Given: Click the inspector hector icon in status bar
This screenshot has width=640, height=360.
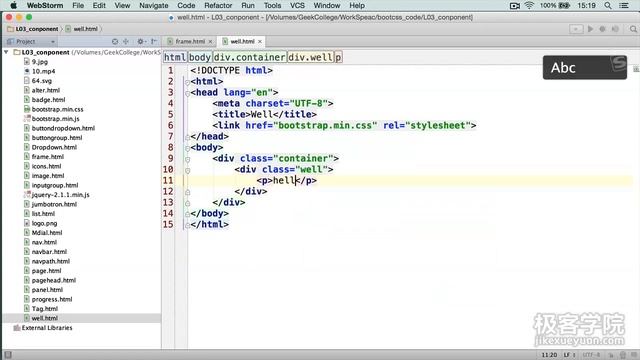Looking at the screenshot, I should tap(623, 355).
